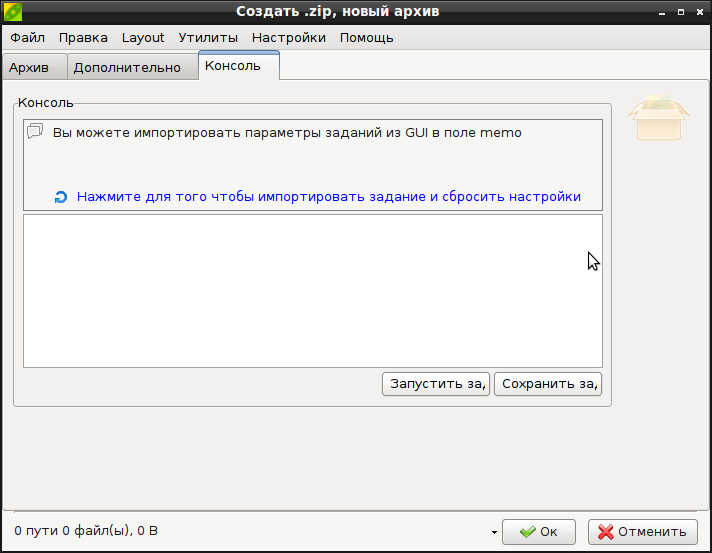The height and width of the screenshot is (553, 712).
Task: Click the Отменить button
Action: coord(643,532)
